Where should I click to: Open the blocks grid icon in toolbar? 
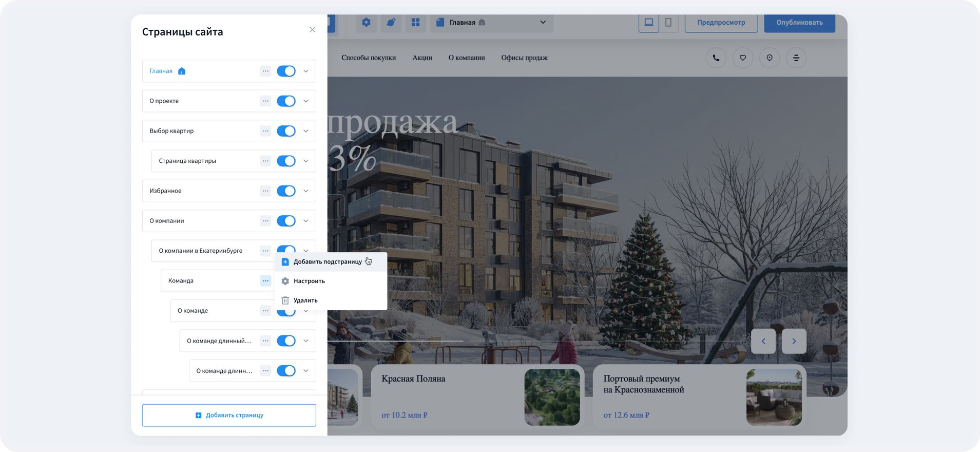pyautogui.click(x=415, y=23)
